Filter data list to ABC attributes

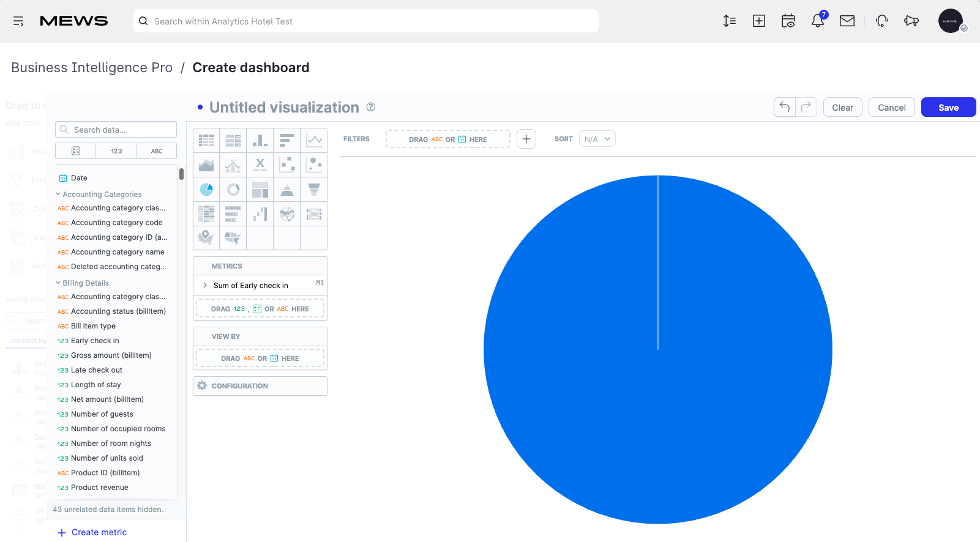coord(157,151)
